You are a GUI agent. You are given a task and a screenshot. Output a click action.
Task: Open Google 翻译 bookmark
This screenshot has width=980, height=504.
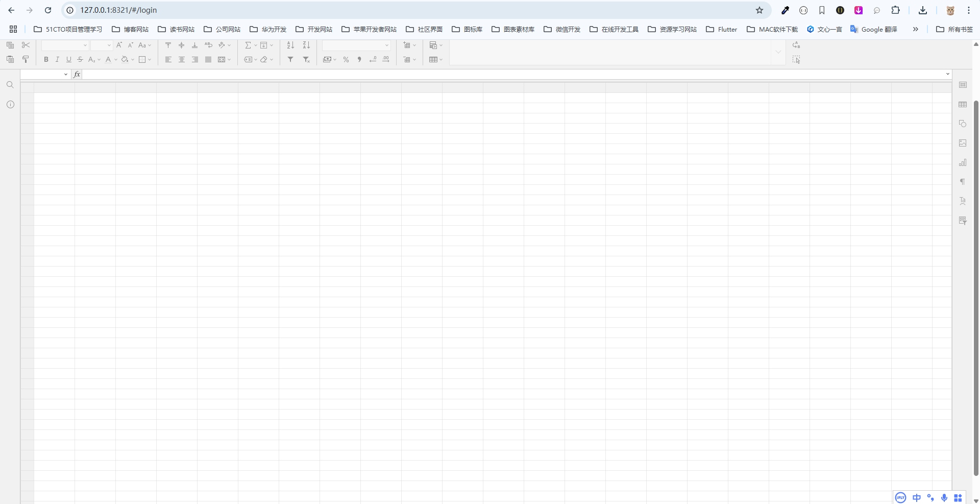[873, 29]
